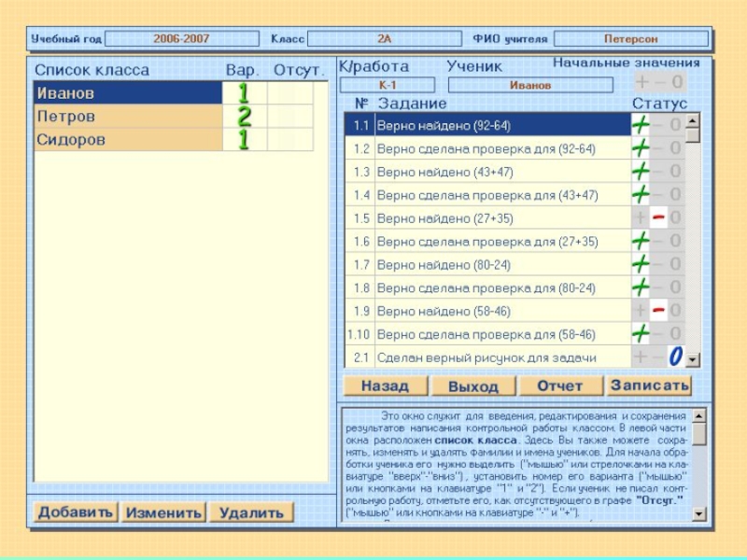Click Добавить to add a student
747x560 pixels.
pyautogui.click(x=76, y=512)
